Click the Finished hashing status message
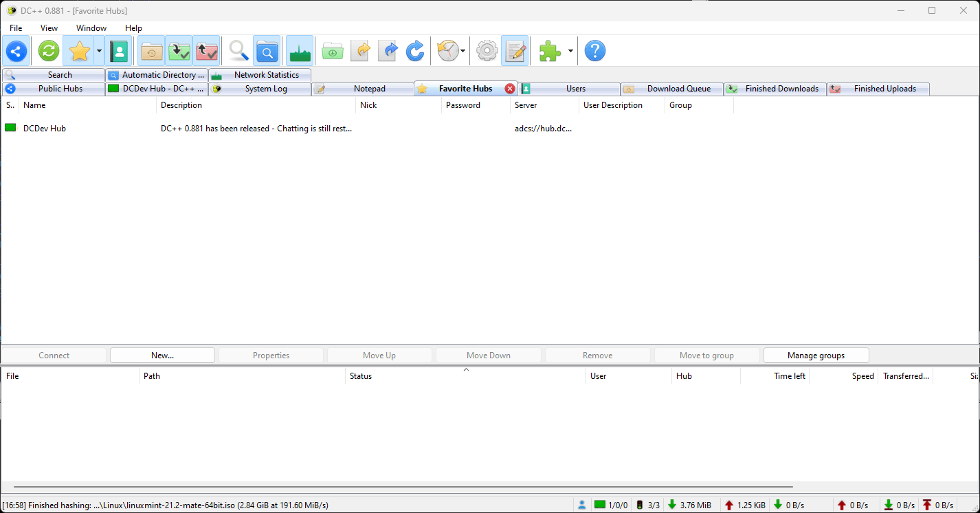Viewport: 980px width, 513px height. [x=165, y=505]
